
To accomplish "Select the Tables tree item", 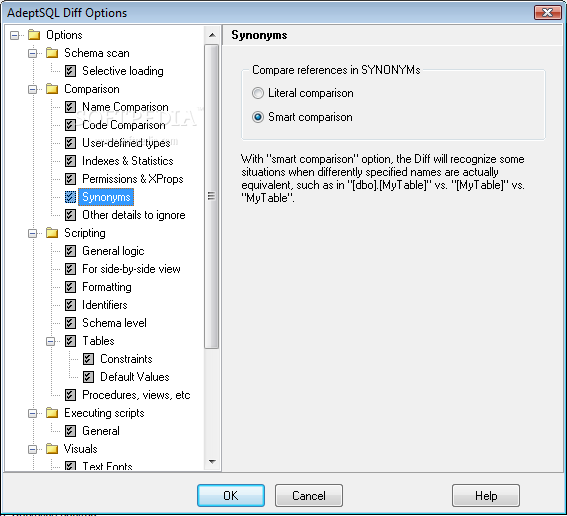I will (98, 341).
